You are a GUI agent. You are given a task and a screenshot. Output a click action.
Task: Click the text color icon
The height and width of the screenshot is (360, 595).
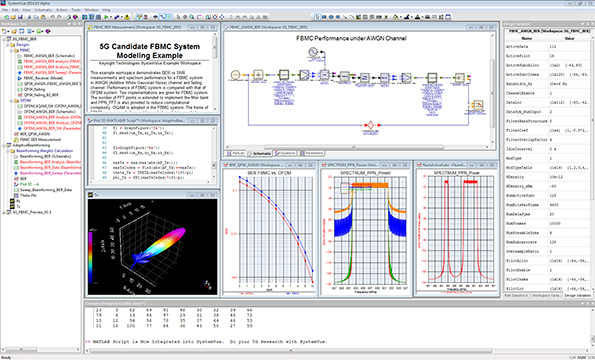(x=417, y=17)
